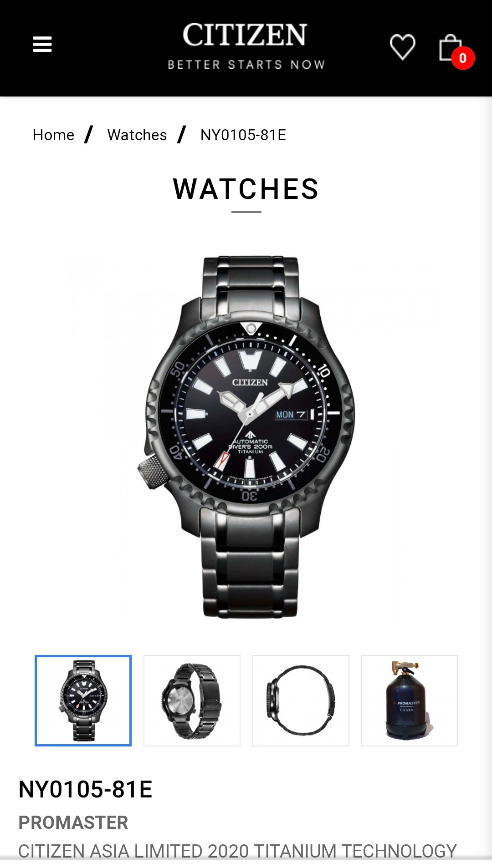Click the slash separator after Watches

[182, 135]
